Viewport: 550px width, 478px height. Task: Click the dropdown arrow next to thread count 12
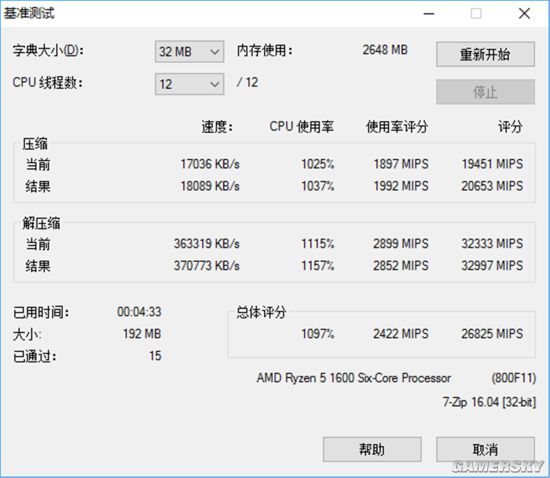[214, 84]
